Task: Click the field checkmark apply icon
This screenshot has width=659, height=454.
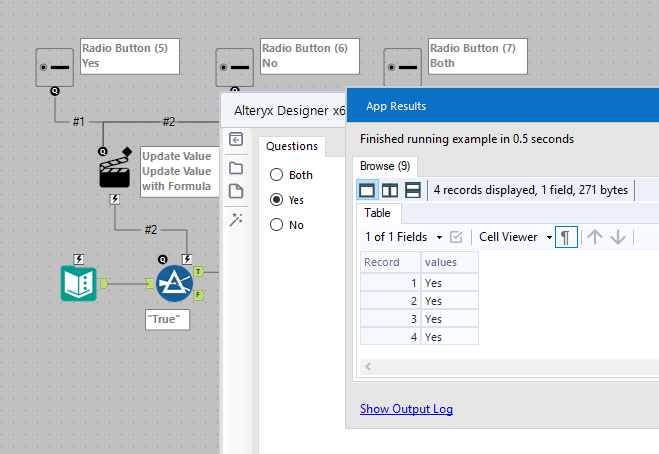Action: point(456,237)
